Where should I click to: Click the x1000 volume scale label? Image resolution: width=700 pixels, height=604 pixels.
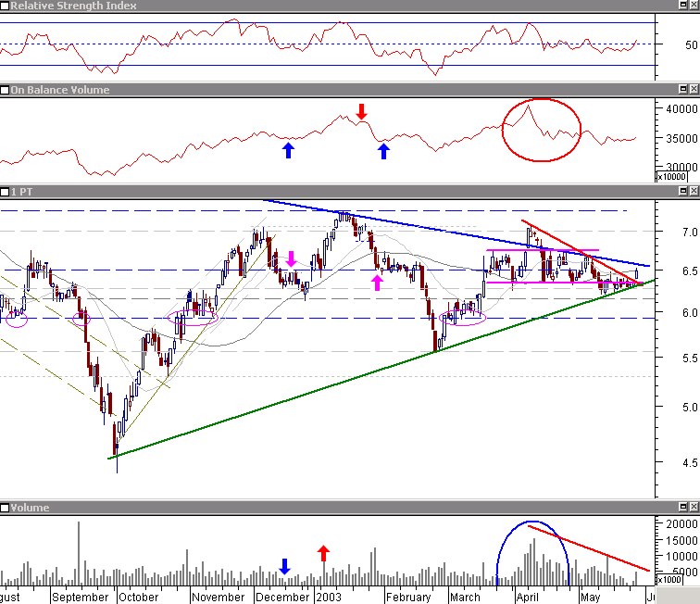669,579
